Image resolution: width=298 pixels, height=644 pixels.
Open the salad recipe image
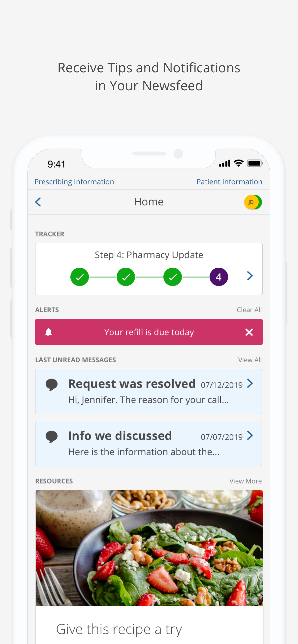coord(149,548)
